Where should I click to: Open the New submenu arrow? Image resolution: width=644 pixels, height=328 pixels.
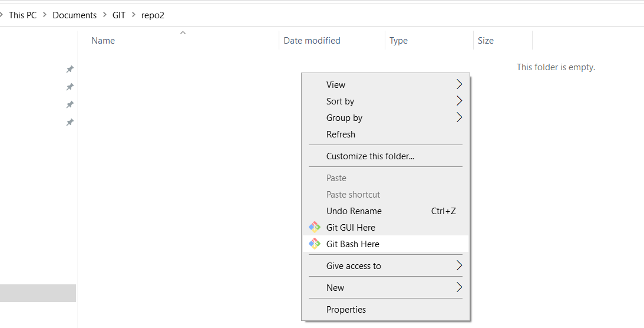click(459, 287)
